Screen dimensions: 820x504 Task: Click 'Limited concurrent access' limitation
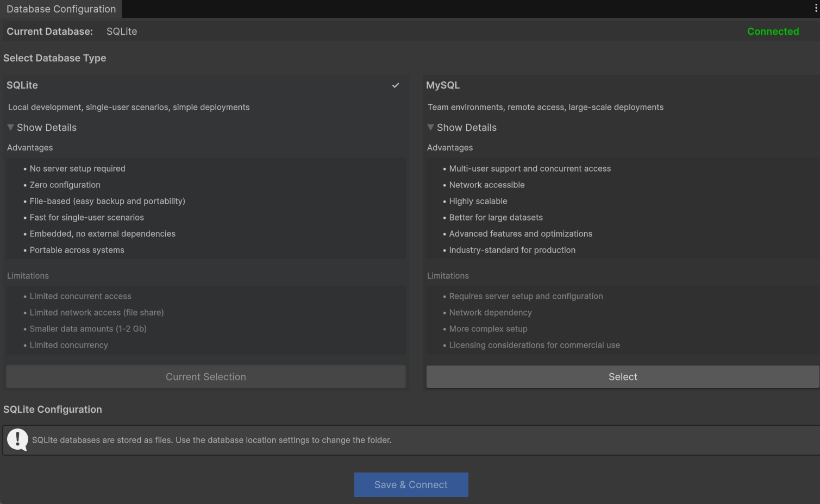pos(80,297)
